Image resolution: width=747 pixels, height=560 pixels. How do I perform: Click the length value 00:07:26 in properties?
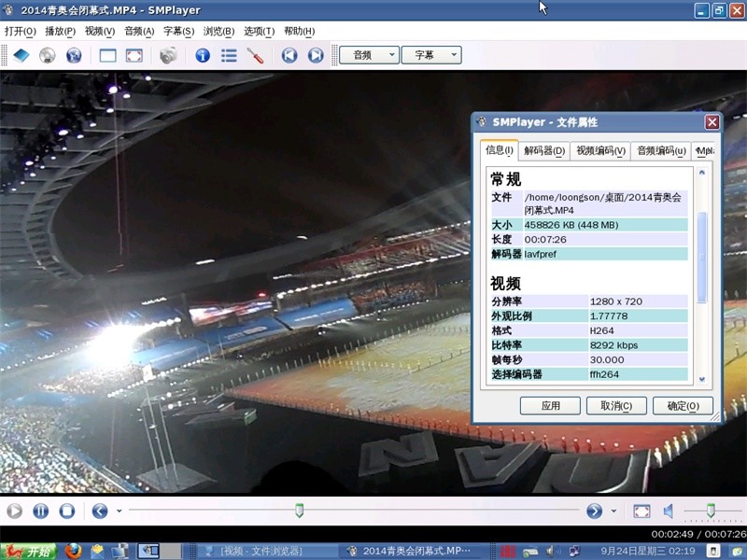545,240
